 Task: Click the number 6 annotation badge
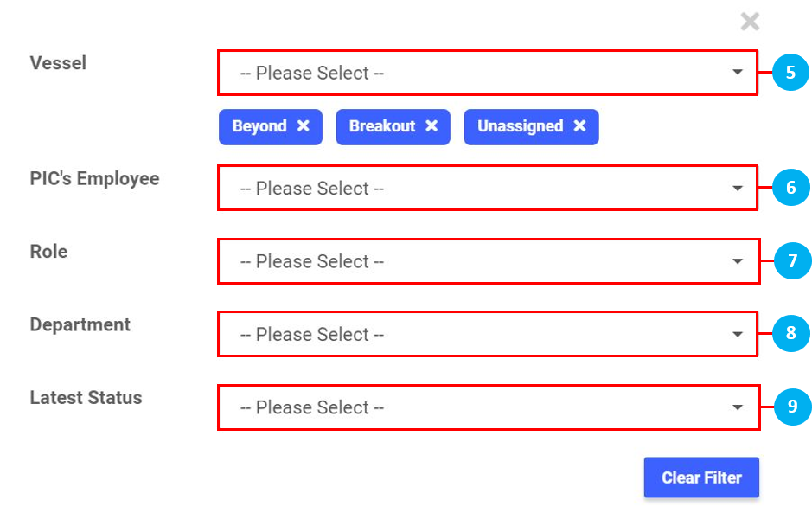[x=791, y=188]
